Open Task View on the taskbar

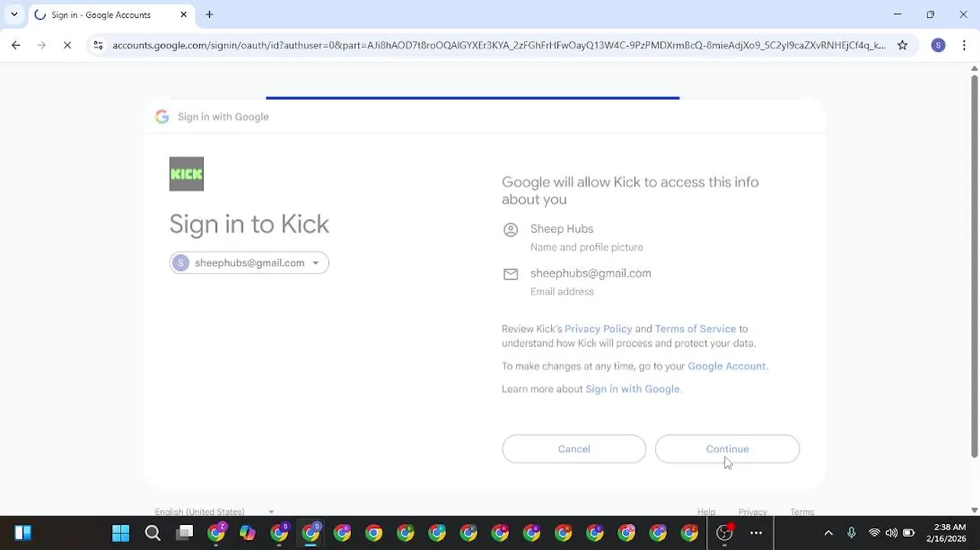(x=185, y=533)
